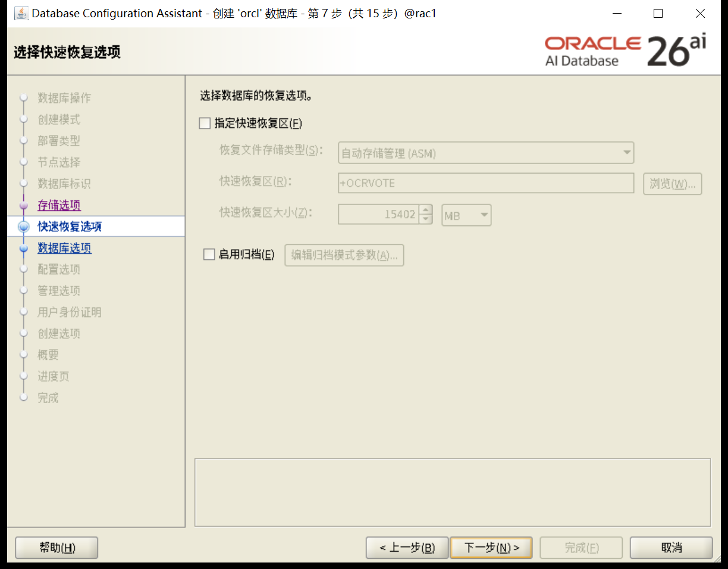Click the 数据库标识 step
Image resolution: width=728 pixels, height=569 pixels.
point(64,184)
